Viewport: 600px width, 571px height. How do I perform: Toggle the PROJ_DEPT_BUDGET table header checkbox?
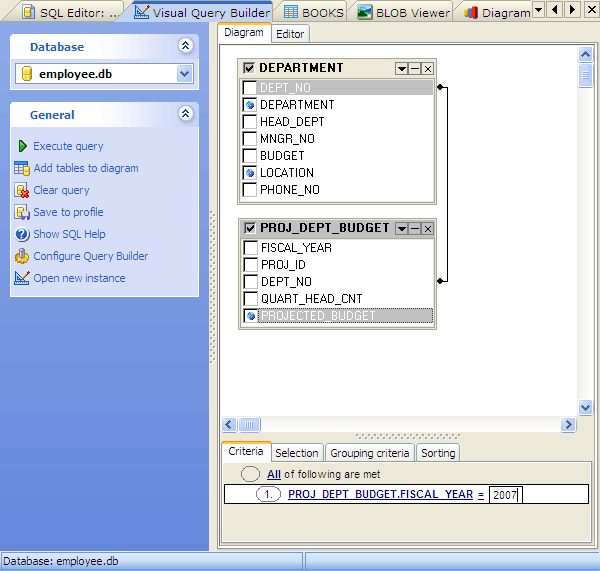(x=249, y=228)
